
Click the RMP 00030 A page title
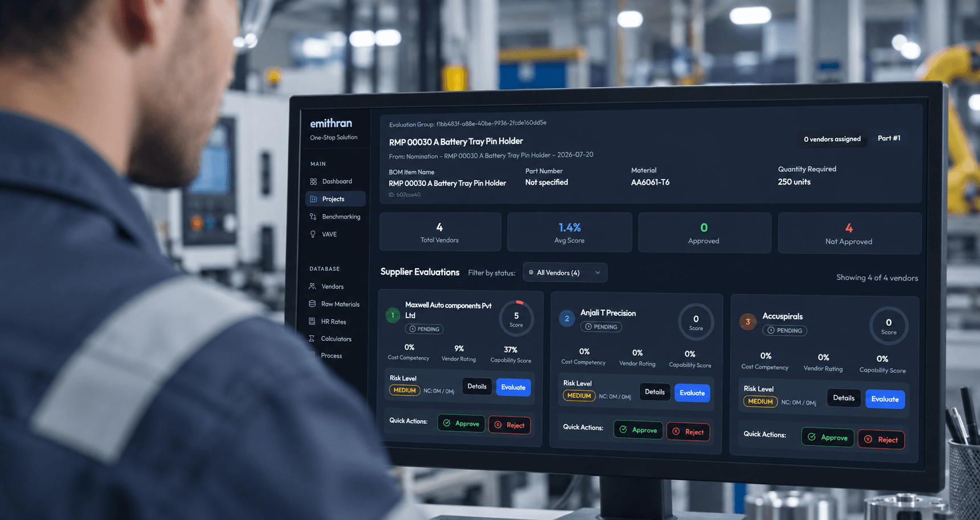(x=456, y=142)
